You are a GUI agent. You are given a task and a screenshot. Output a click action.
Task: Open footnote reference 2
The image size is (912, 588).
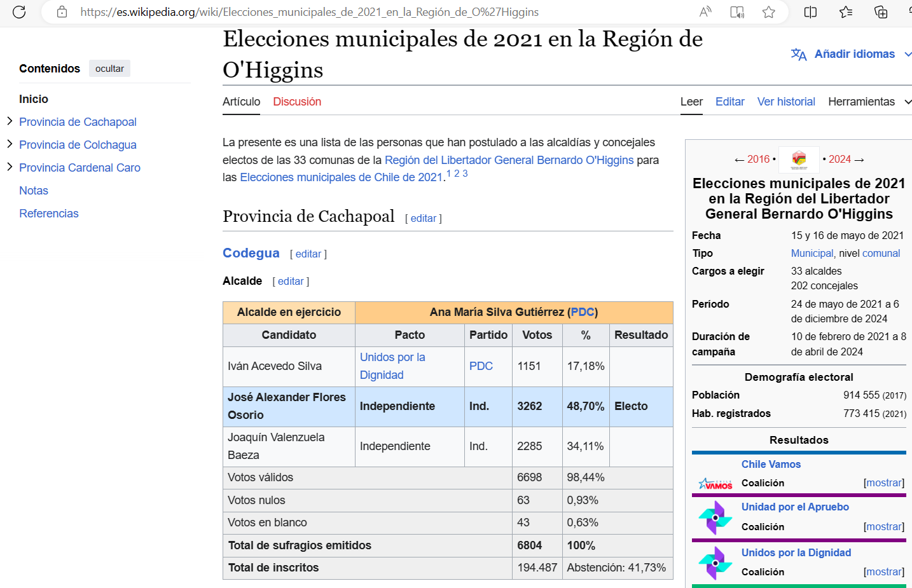click(x=457, y=174)
